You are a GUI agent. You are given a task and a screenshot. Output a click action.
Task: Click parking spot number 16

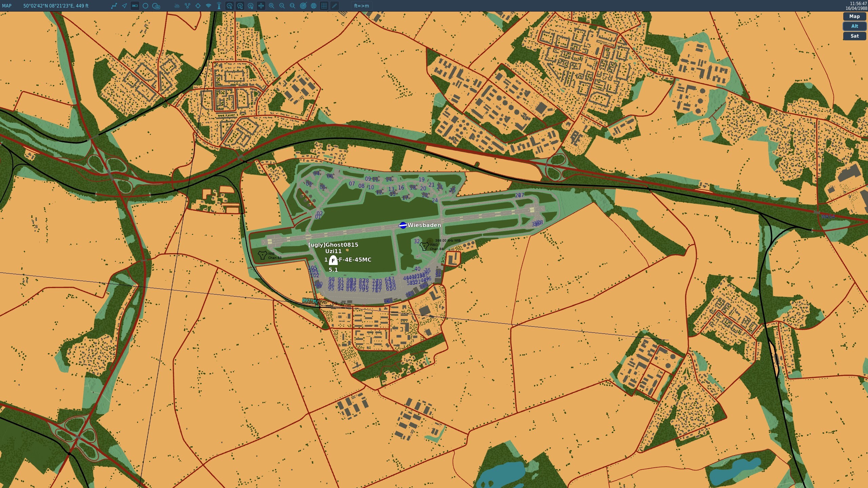point(401,187)
